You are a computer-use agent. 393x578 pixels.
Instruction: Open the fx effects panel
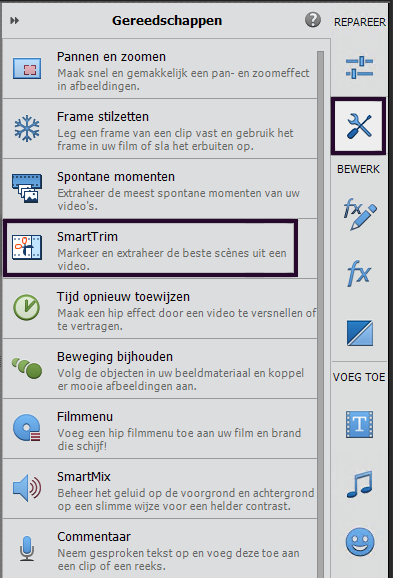(359, 274)
